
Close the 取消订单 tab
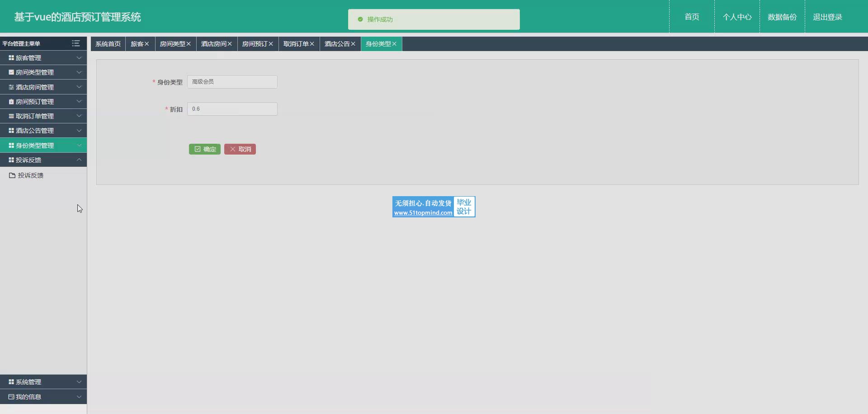point(312,44)
